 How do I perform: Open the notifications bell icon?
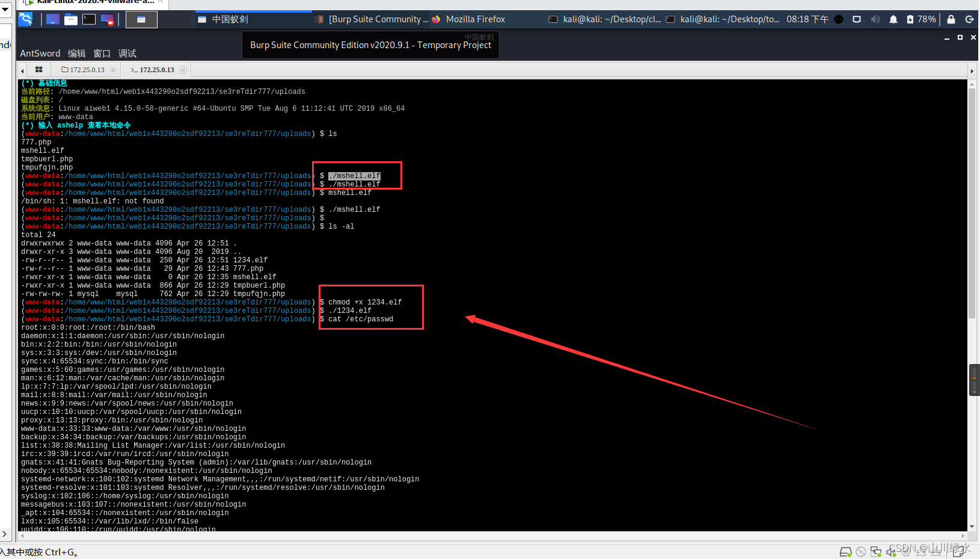[893, 19]
